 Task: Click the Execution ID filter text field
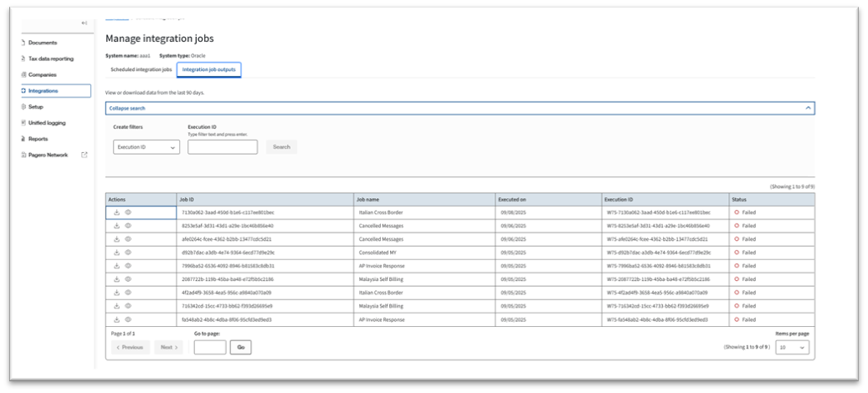click(222, 147)
